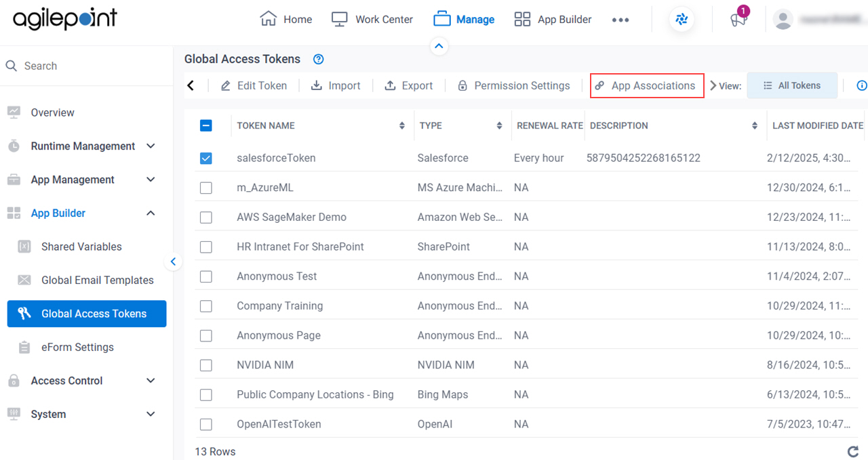Open the Home page
Screen dimensions: 868x460
pos(286,20)
